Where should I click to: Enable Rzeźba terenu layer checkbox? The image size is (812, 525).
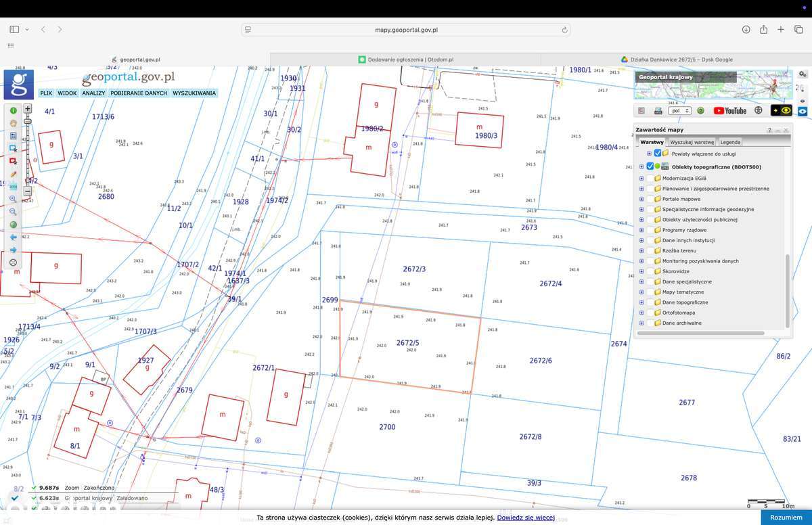pos(650,250)
